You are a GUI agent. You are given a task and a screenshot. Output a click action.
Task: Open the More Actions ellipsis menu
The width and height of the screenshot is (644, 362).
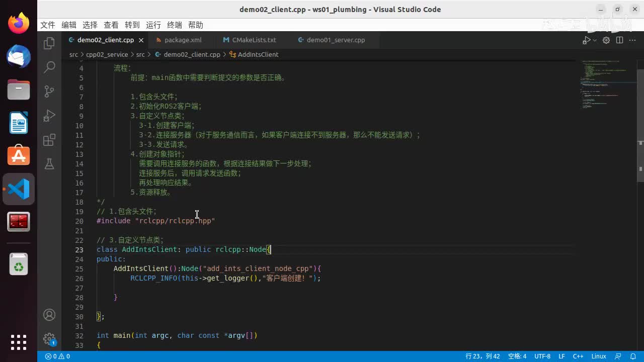point(632,40)
